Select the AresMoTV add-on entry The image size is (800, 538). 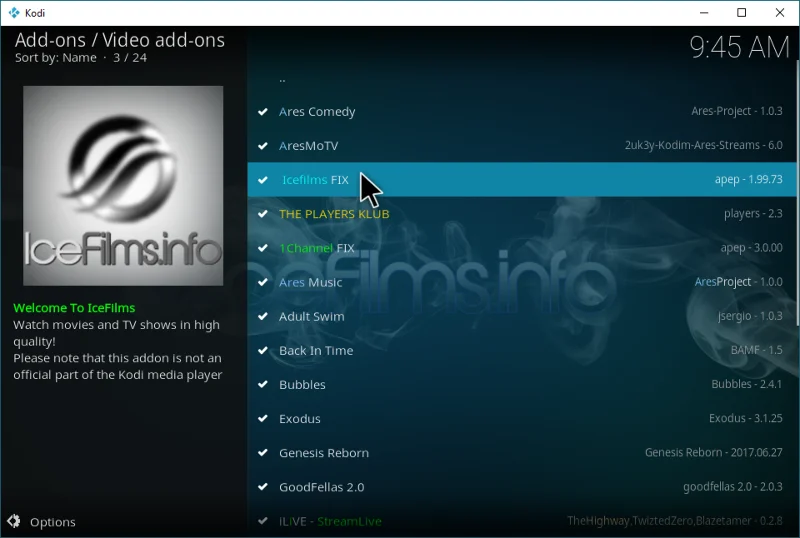click(522, 145)
